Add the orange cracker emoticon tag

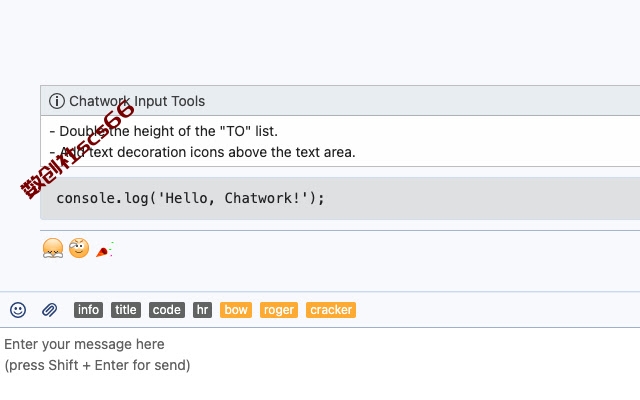pyautogui.click(x=331, y=310)
